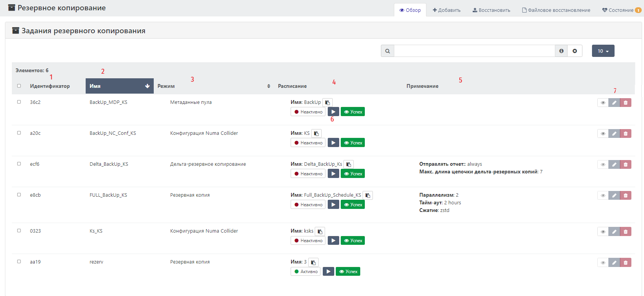
Task: Run the BackUp_MDP_KS backup job now
Action: 333,112
